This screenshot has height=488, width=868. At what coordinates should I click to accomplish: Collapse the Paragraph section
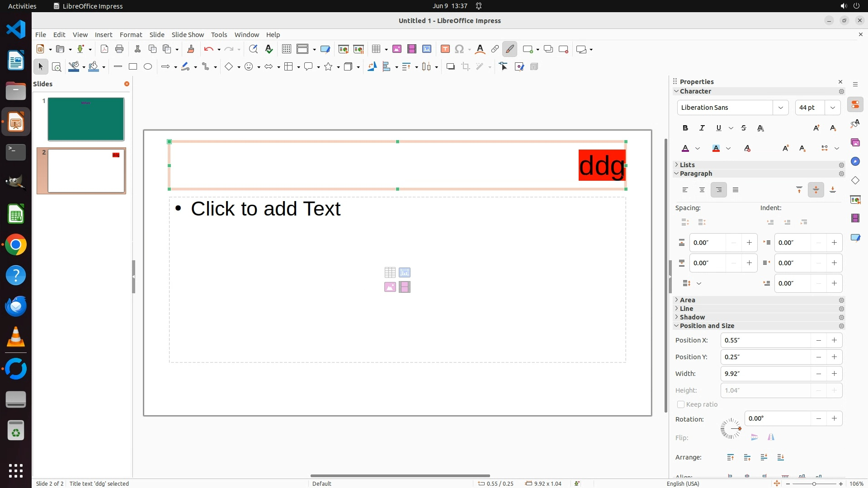[696, 174]
